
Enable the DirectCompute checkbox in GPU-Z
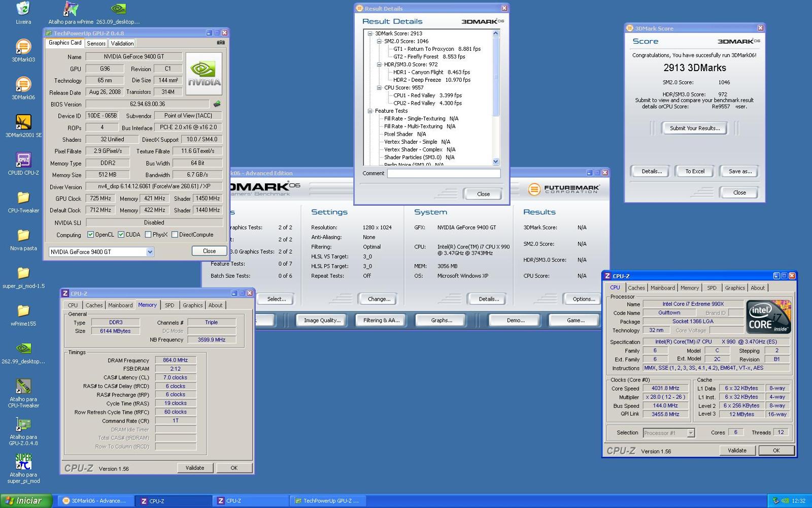point(175,235)
